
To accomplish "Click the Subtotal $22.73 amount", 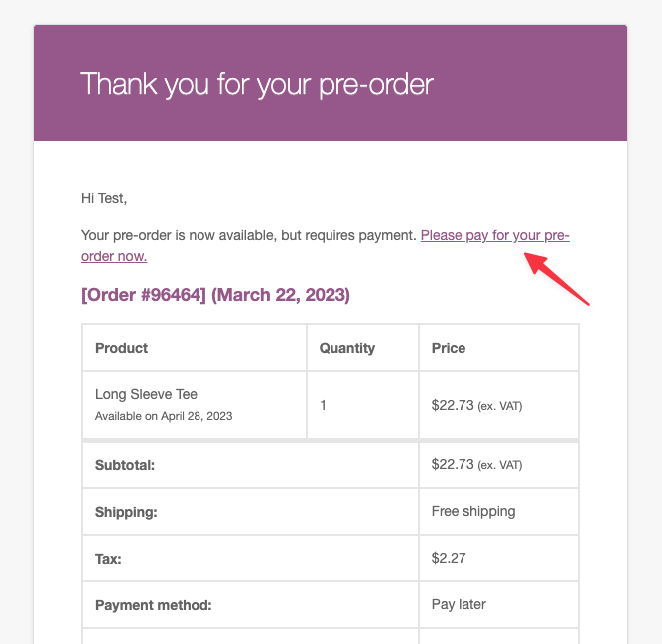I will [453, 464].
